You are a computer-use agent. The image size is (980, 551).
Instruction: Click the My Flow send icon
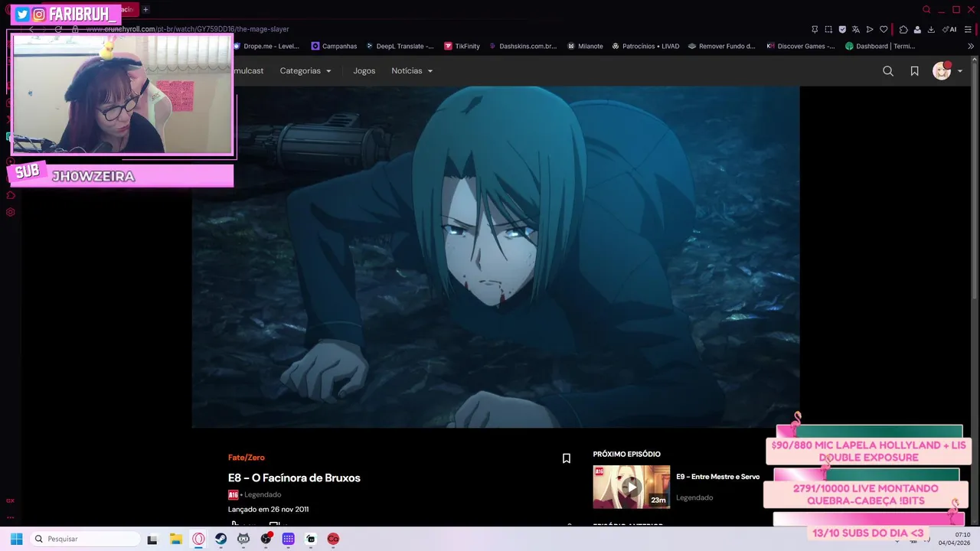(x=870, y=29)
